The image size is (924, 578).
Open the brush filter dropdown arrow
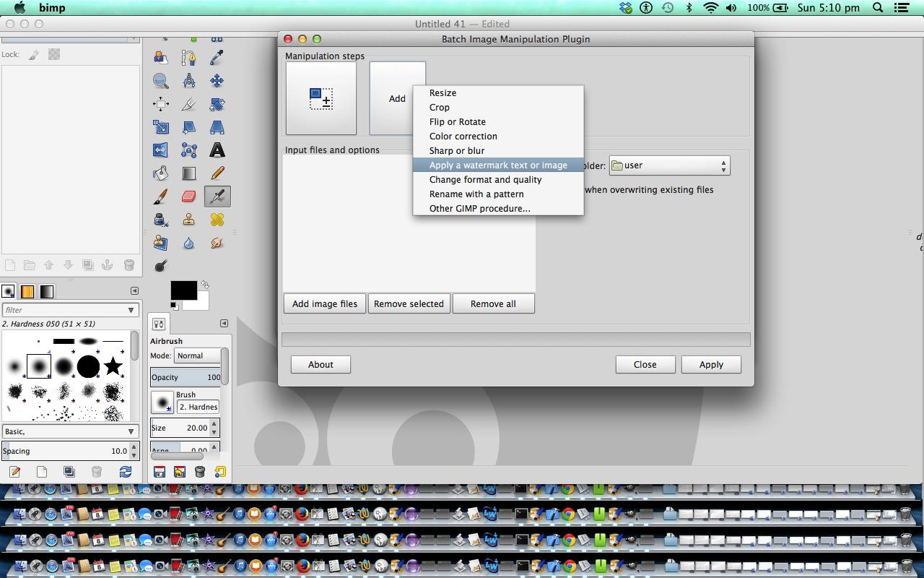(x=131, y=310)
